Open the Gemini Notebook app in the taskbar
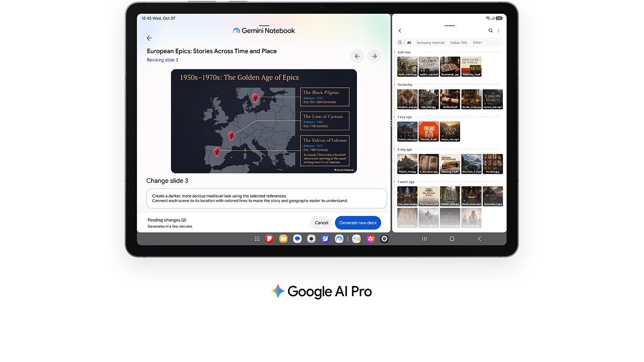Screen dimensions: 644x362 (x=339, y=239)
